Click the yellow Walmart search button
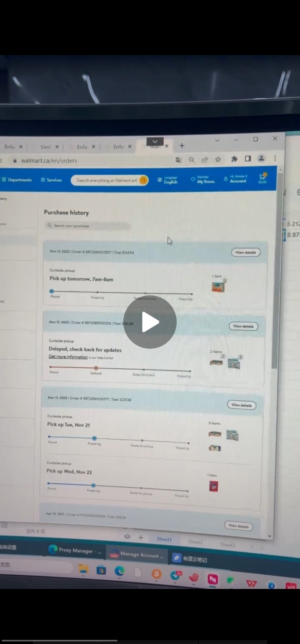Screen dimensions: 300x644 click(143, 180)
